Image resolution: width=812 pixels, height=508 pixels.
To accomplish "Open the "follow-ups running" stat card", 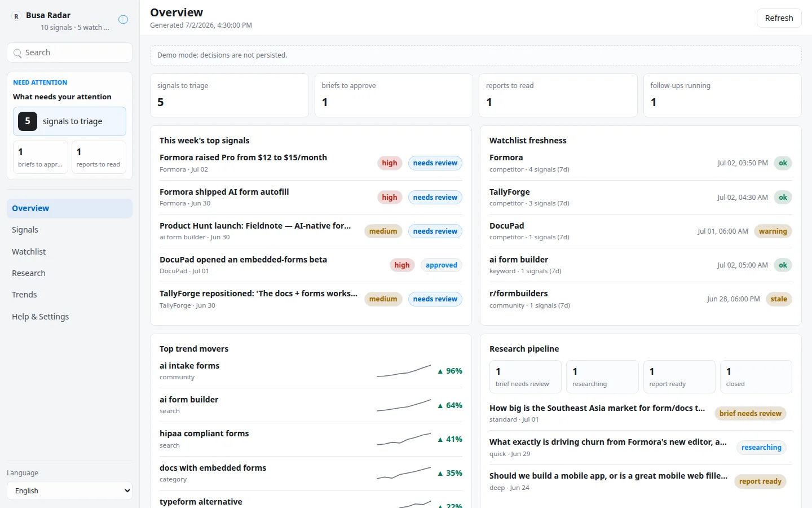I will (x=722, y=95).
